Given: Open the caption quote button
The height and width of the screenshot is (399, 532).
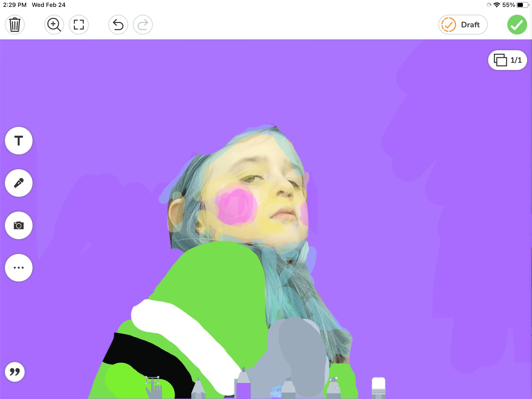Looking at the screenshot, I should [15, 372].
